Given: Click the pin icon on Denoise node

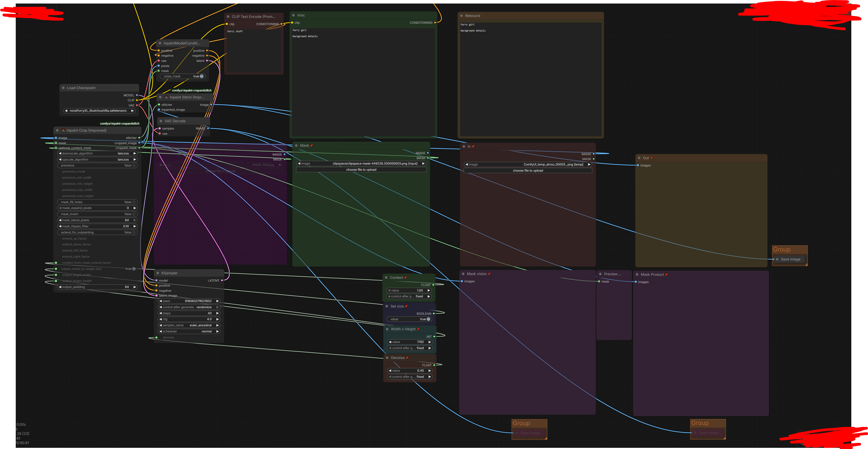Looking at the screenshot, I should [407, 358].
